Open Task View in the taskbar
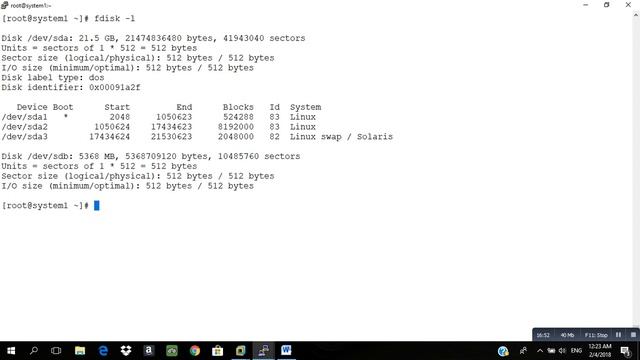 (x=56, y=351)
